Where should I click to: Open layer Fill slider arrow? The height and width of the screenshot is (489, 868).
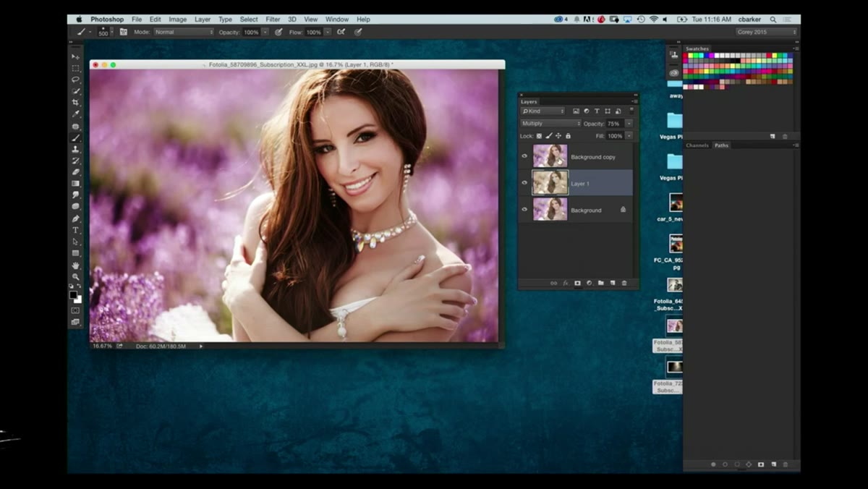coord(629,136)
